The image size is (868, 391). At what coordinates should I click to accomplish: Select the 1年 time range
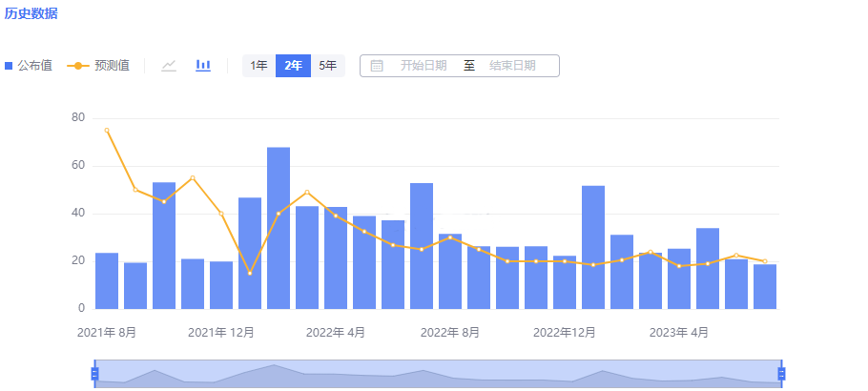pyautogui.click(x=258, y=66)
